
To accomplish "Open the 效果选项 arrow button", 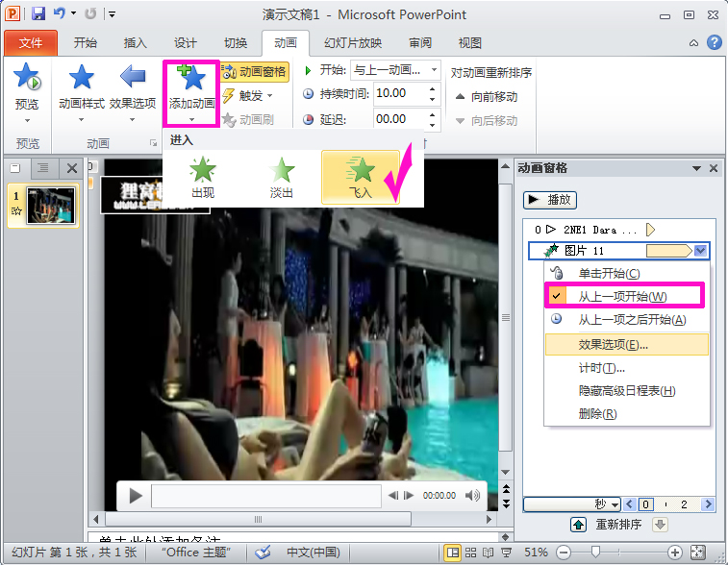I will (x=133, y=93).
